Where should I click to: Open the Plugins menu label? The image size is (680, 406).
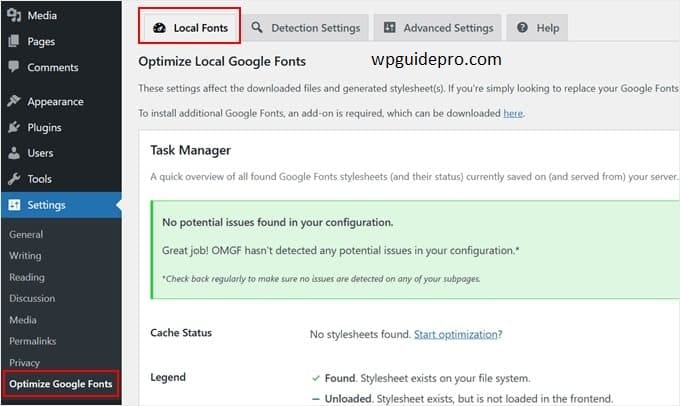click(44, 128)
